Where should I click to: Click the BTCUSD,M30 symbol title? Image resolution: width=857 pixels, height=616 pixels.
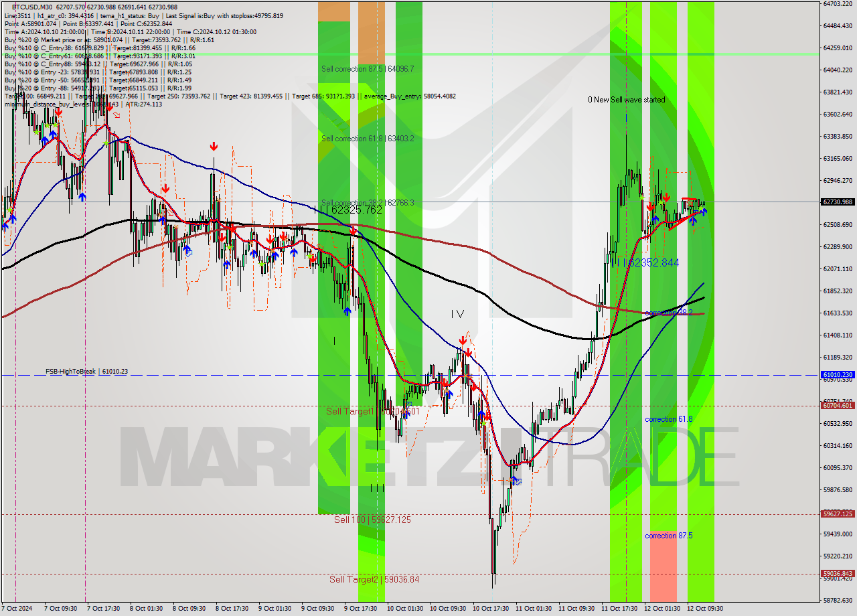33,7
